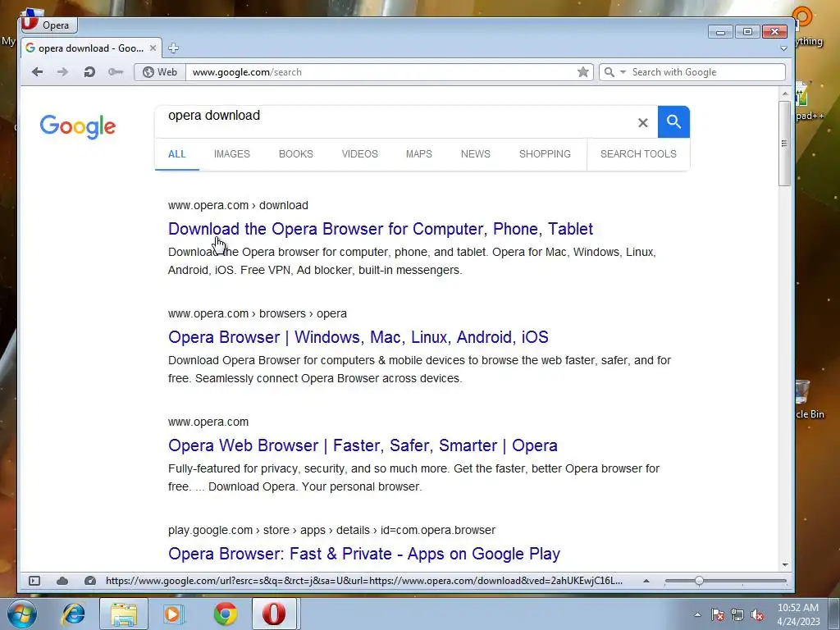Open the Windows Start menu
Screen dimensions: 840x630
tap(22, 614)
